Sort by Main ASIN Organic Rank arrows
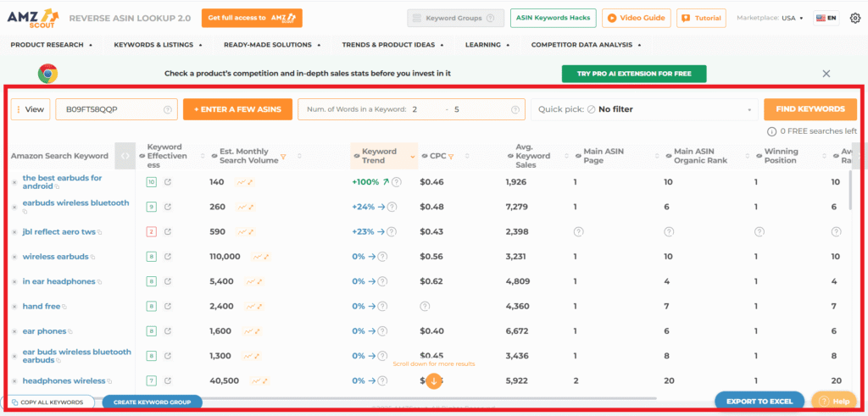The height and width of the screenshot is (416, 868). pos(748,157)
